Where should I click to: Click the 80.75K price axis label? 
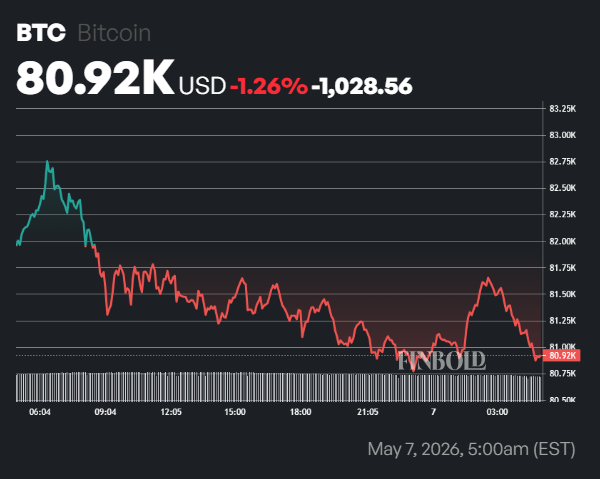tap(562, 373)
